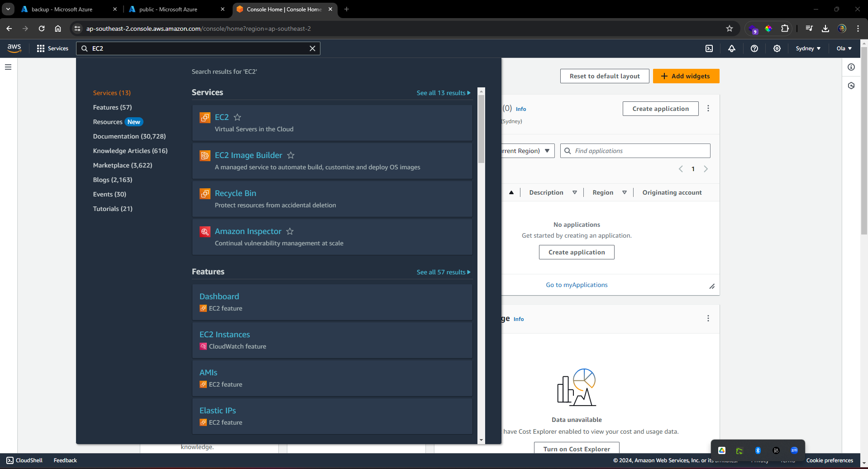
Task: Select the EC2 service icon in search results
Action: pos(205,117)
